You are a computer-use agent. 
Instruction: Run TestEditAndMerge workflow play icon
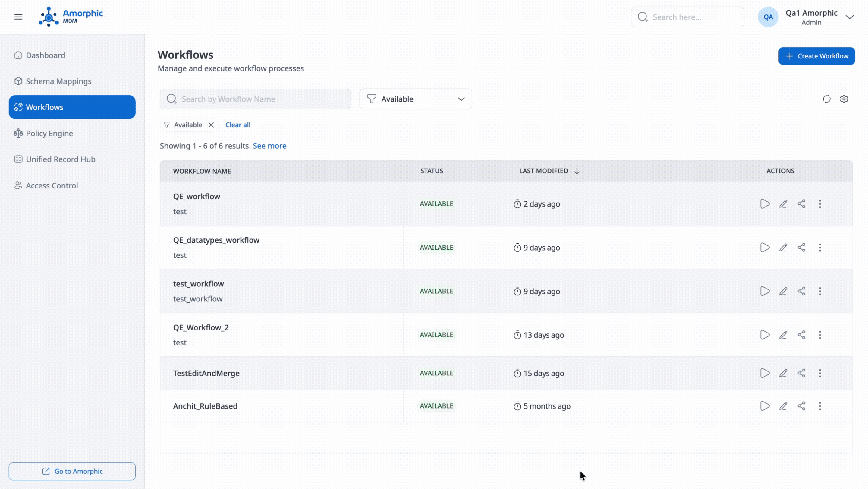point(765,374)
